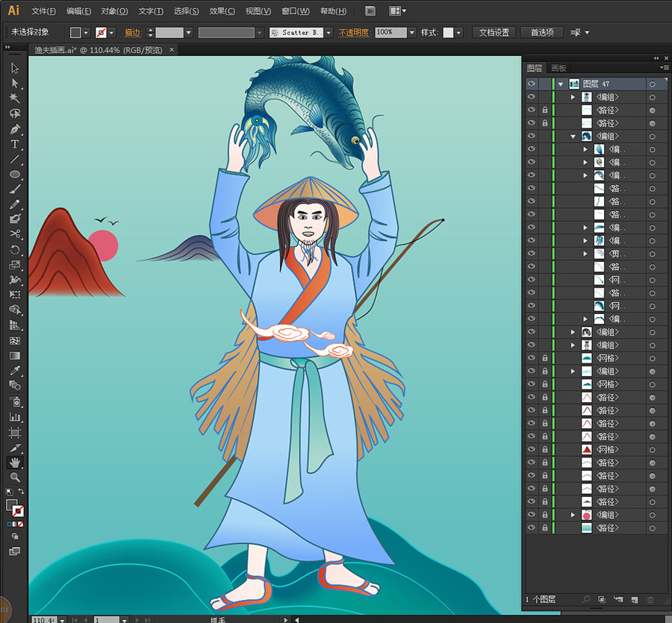This screenshot has height=623, width=672.
Task: Click the control bar fill color swatch
Action: click(76, 33)
